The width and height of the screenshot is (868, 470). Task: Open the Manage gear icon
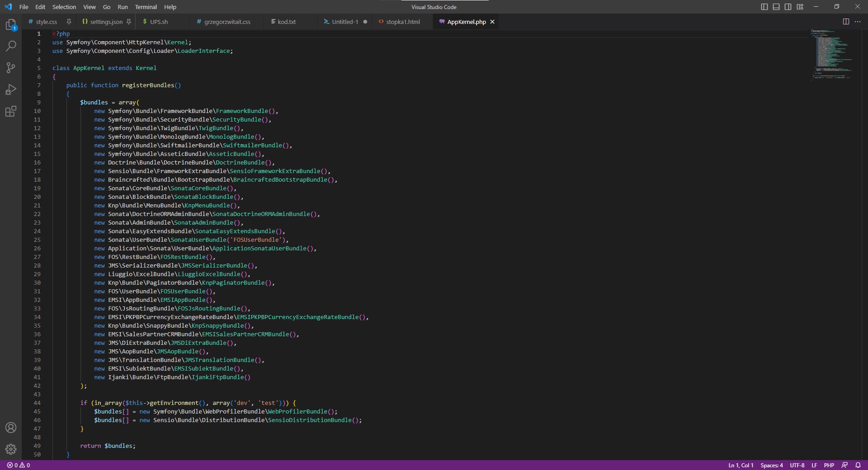tap(11, 449)
